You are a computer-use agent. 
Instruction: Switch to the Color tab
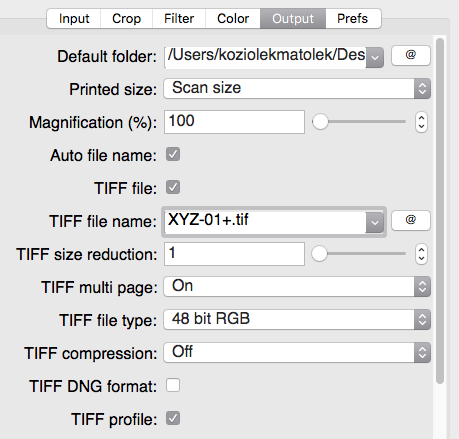[x=233, y=19]
